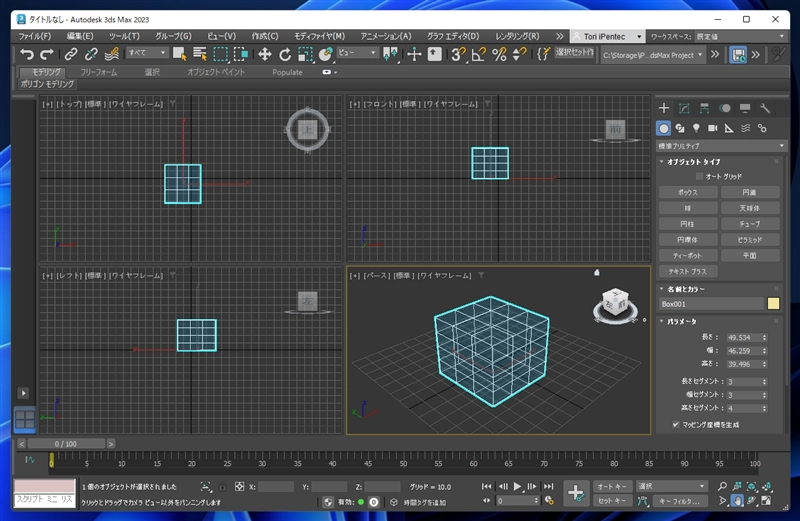Click the ボックス primitive button

pyautogui.click(x=688, y=192)
